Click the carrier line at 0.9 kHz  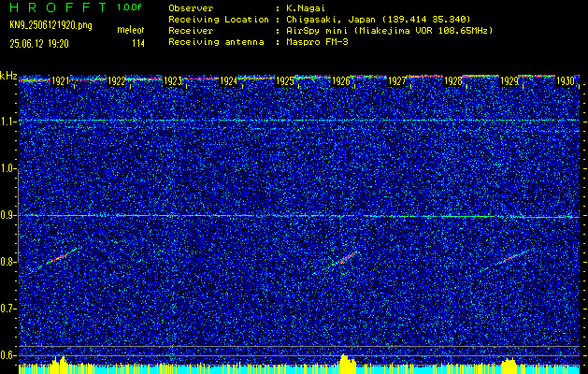(299, 216)
